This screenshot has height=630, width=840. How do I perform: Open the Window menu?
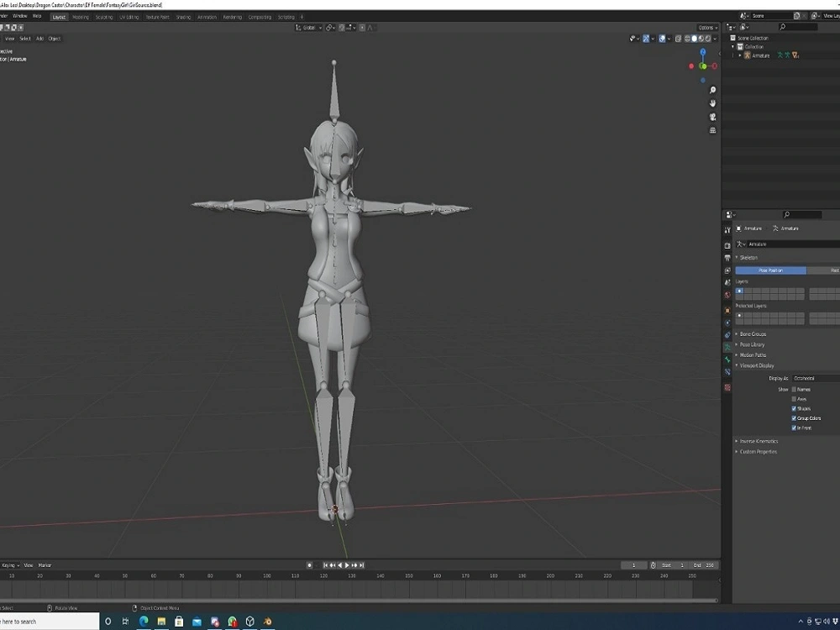pyautogui.click(x=20, y=16)
